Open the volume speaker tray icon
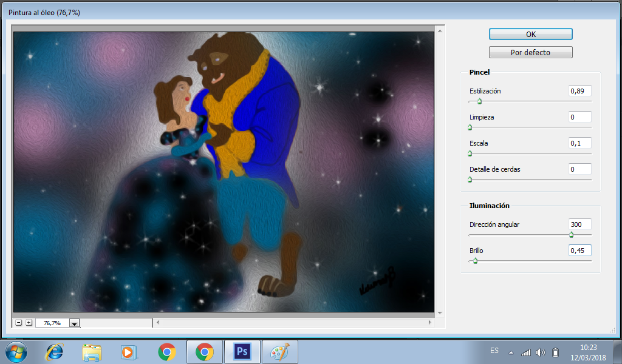Screen dimensions: 622x364 pos(540,352)
